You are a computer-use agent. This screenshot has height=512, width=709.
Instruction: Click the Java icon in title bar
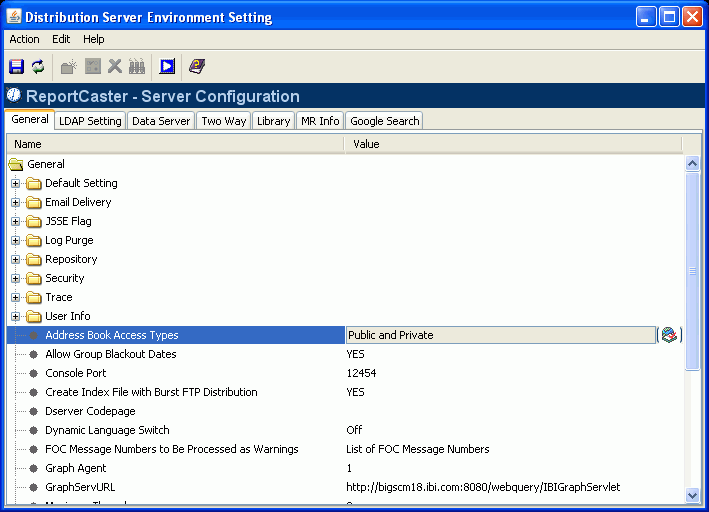pyautogui.click(x=14, y=17)
